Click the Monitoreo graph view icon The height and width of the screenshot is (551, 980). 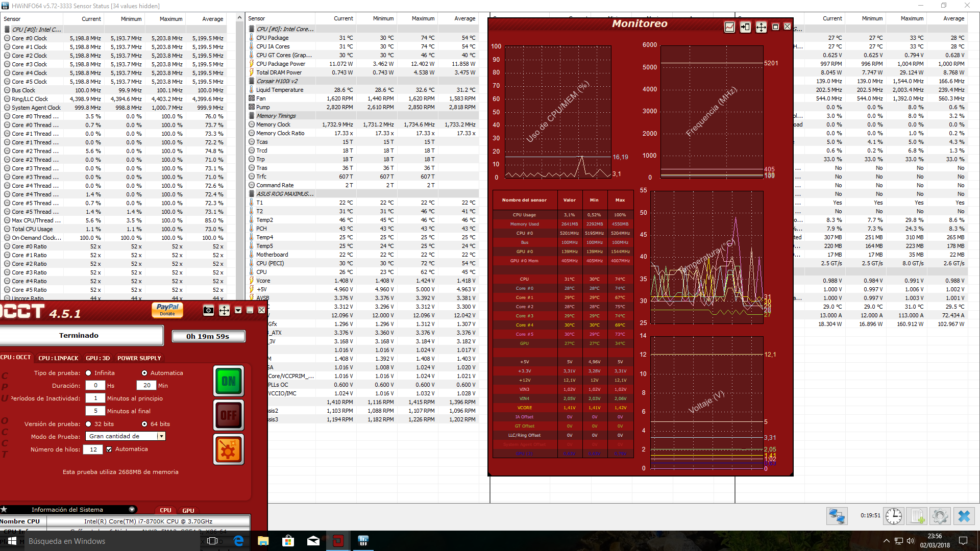pos(730,27)
